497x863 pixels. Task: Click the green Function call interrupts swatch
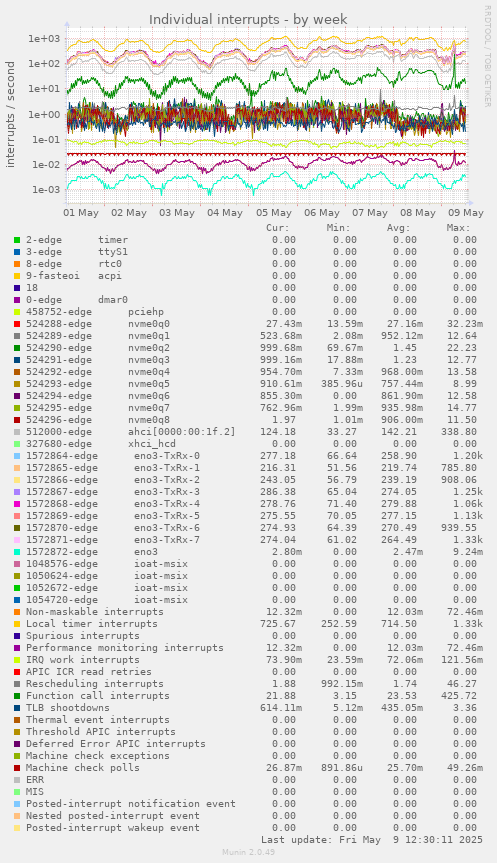tap(17, 696)
